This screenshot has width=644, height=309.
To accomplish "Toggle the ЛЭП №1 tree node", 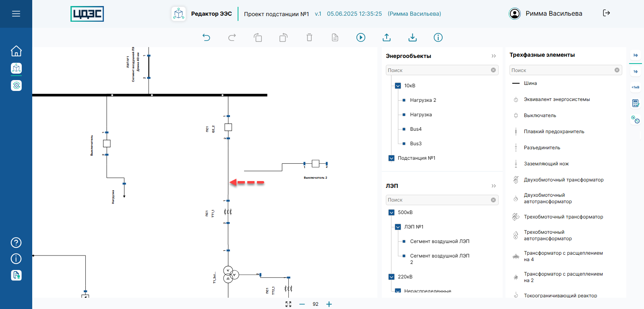I will click(398, 227).
